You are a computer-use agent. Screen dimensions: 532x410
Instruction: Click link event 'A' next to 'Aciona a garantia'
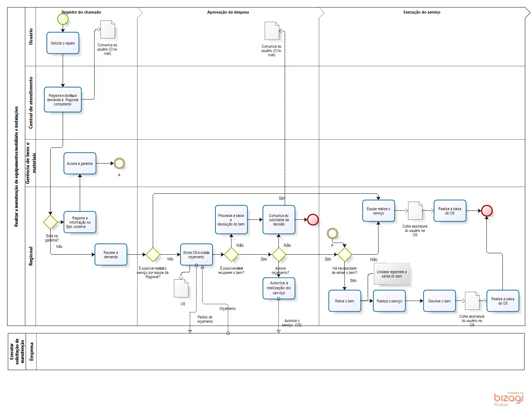coord(119,164)
